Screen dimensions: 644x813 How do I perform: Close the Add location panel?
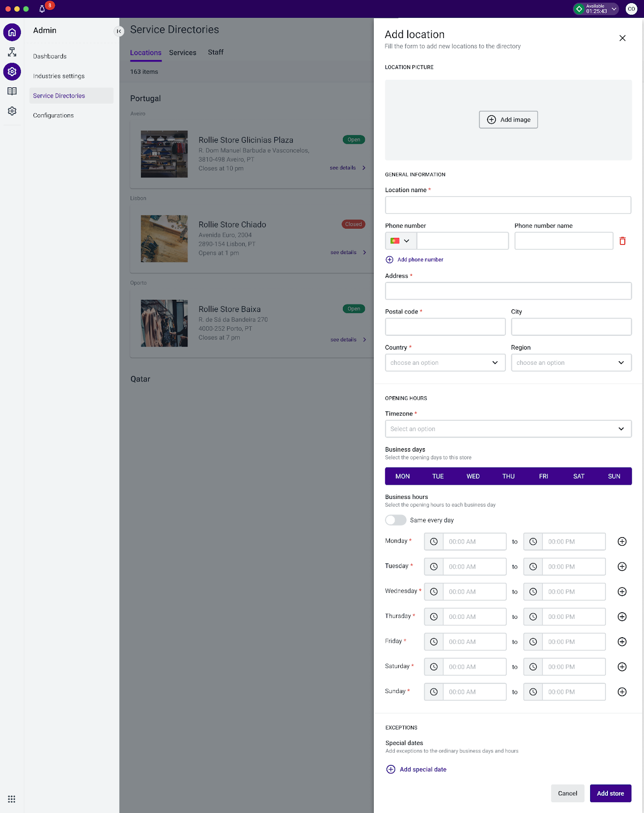[x=622, y=38]
